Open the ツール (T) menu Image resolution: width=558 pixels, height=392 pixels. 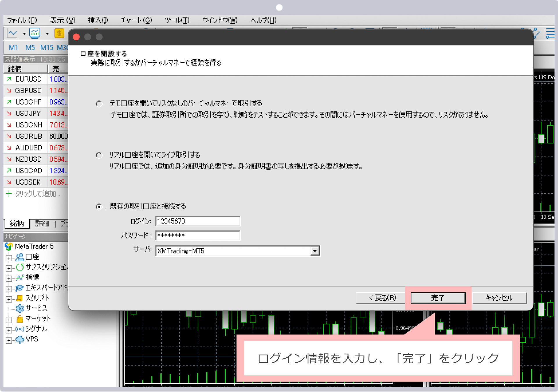[177, 20]
